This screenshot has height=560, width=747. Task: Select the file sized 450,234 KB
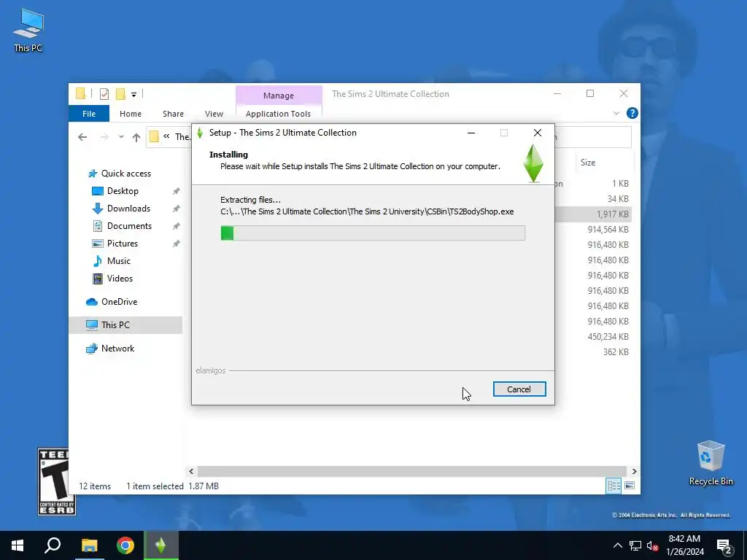point(608,337)
